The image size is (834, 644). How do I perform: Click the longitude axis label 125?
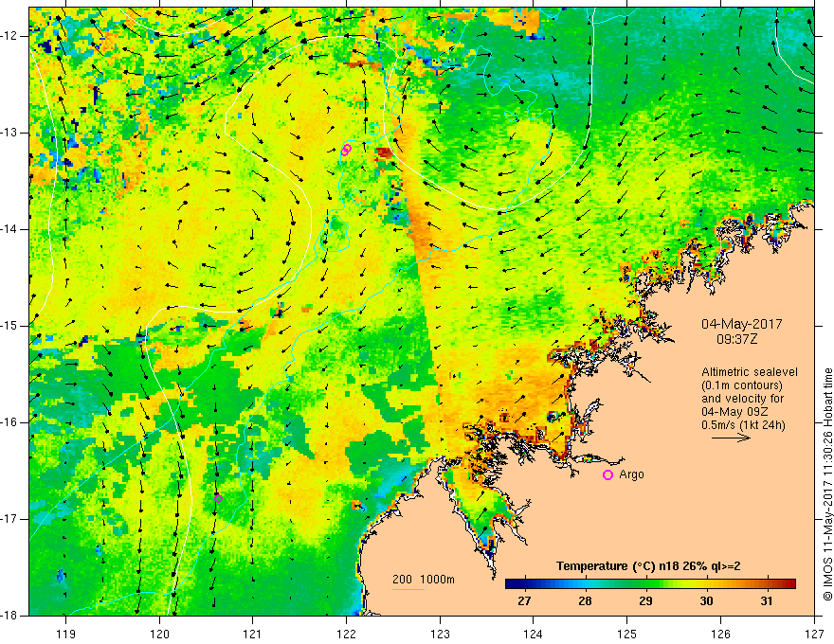627,634
